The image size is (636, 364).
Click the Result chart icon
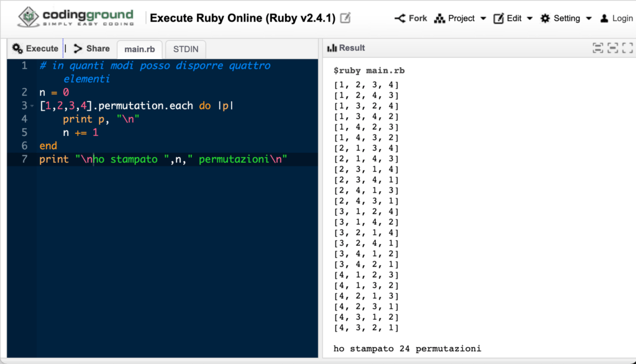tap(332, 48)
